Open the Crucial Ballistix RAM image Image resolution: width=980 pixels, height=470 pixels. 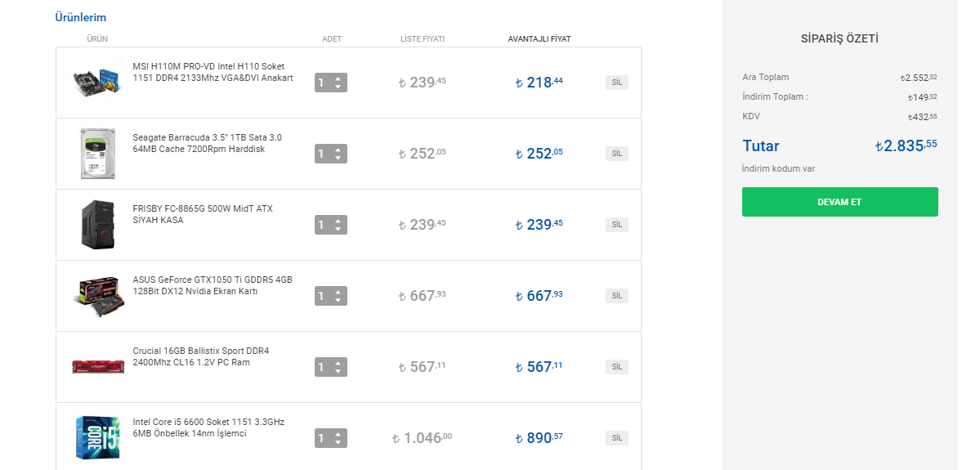coord(98,366)
